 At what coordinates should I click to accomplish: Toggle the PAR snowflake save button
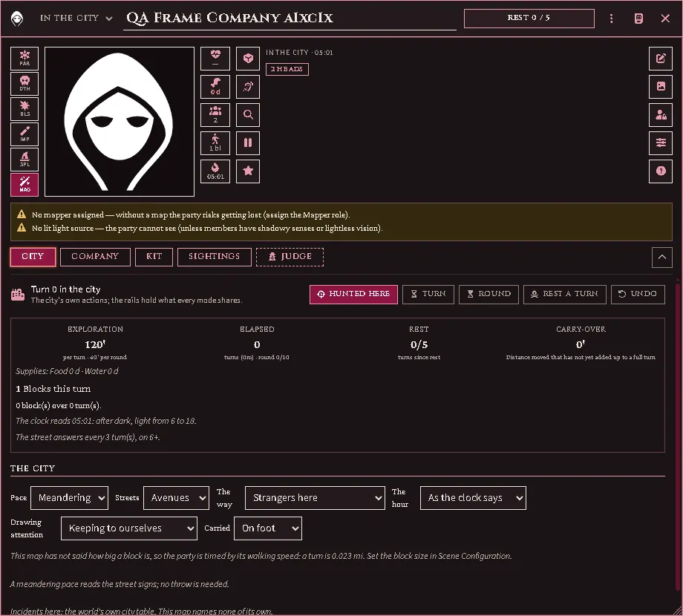click(x=24, y=59)
